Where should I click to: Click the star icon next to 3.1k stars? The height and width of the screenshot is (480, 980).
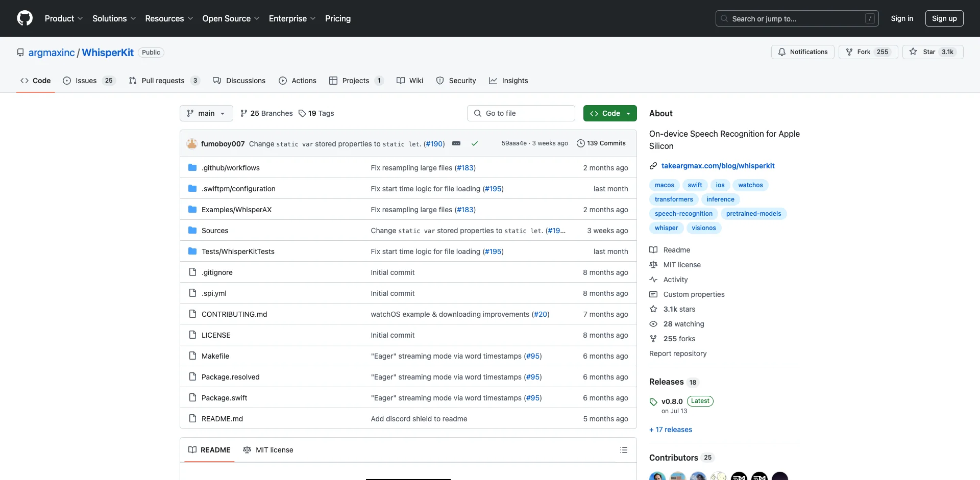click(x=653, y=309)
